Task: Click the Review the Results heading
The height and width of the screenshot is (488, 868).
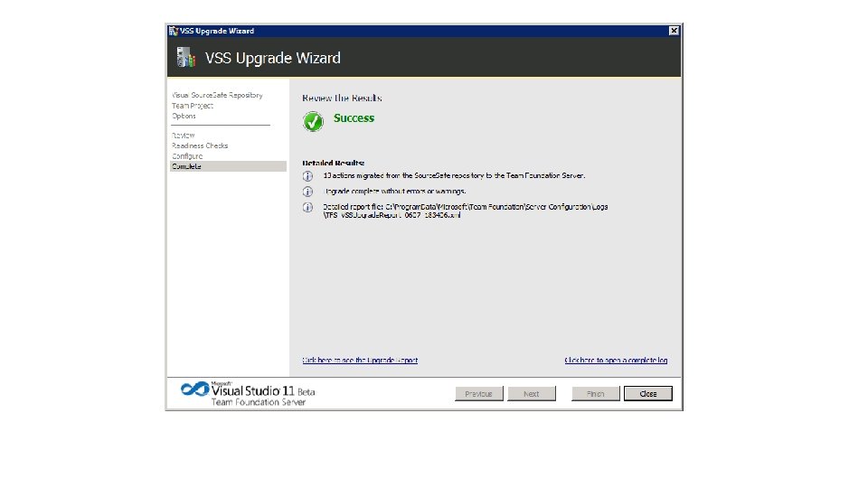Action: 342,98
